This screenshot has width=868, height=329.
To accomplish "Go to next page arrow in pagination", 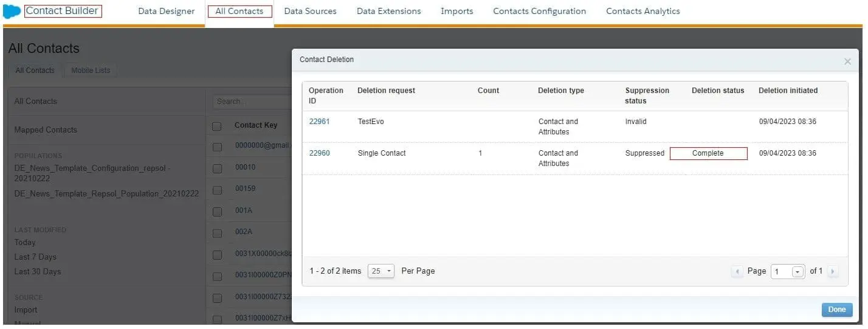I will 832,271.
